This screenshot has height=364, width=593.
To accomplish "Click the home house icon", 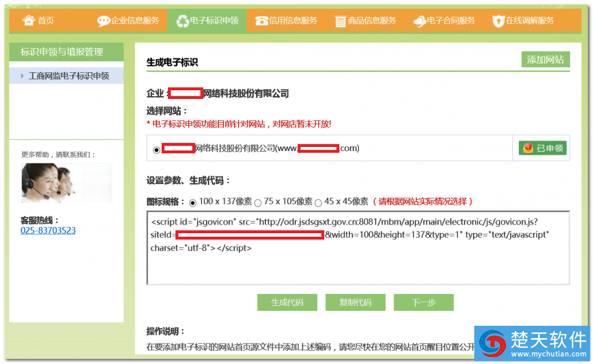I will click(x=29, y=20).
